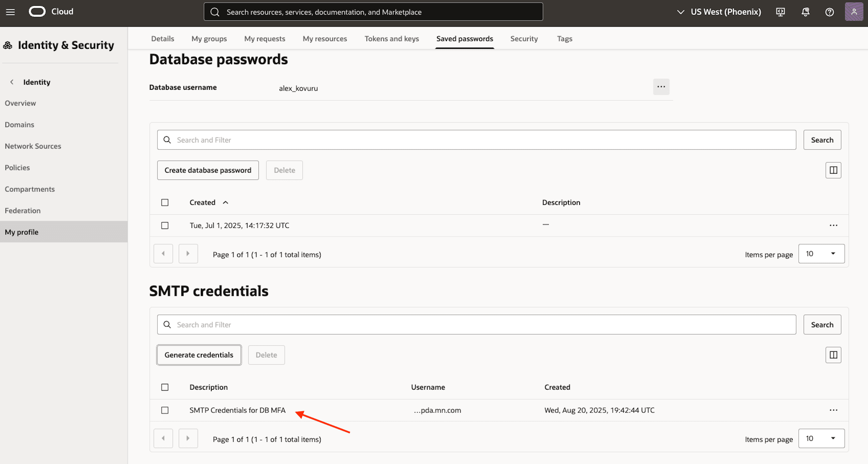Click the Generate credentials button

click(x=199, y=355)
